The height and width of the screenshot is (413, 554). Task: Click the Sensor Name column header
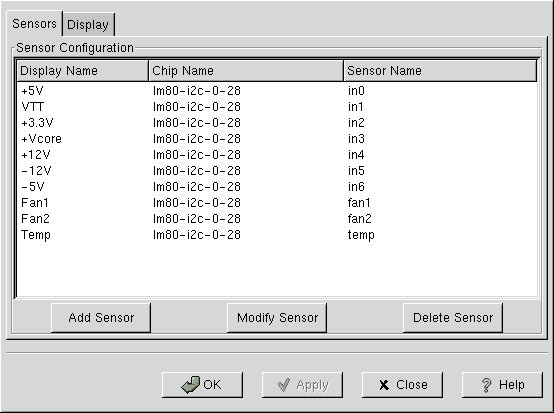tap(440, 71)
